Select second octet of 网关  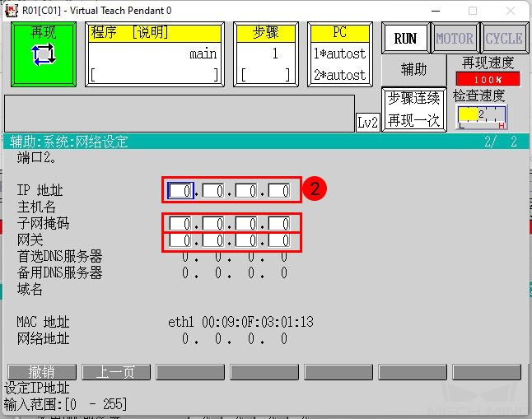213,240
